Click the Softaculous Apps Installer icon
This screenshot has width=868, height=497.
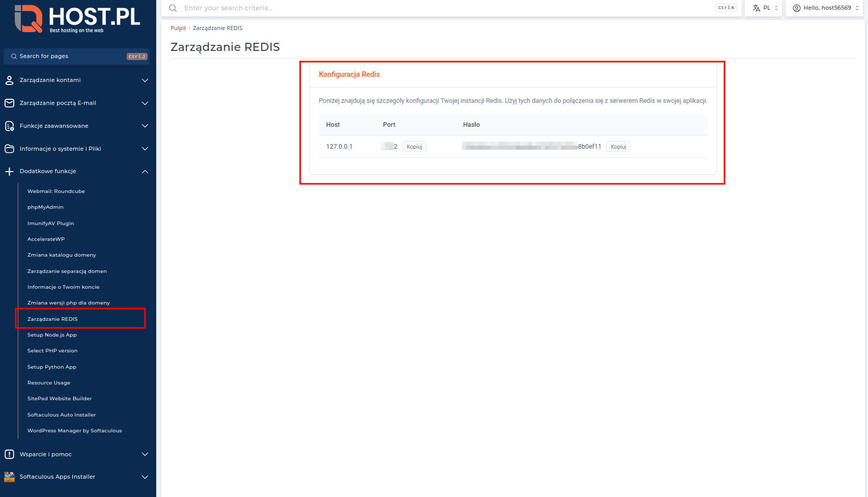[x=9, y=477]
